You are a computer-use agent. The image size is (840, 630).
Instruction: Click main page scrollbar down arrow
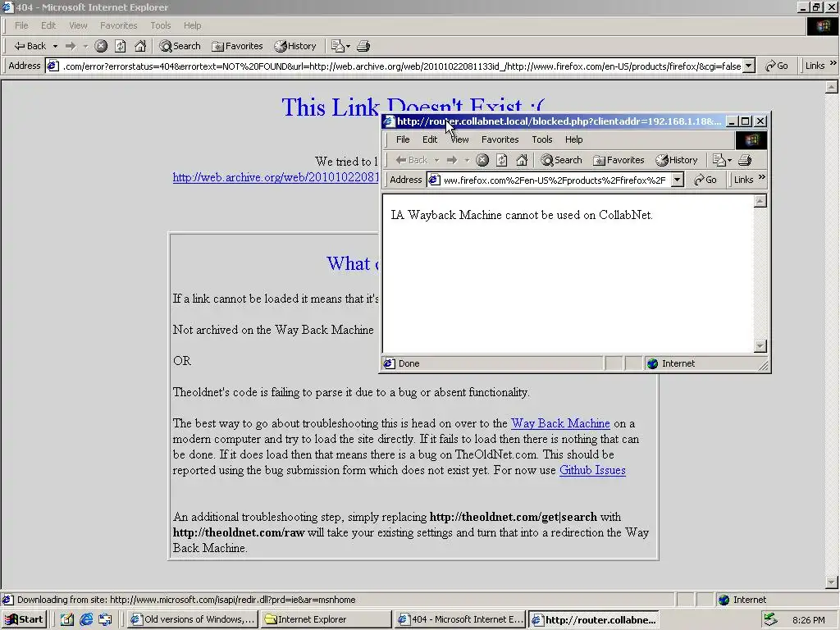[x=832, y=582]
